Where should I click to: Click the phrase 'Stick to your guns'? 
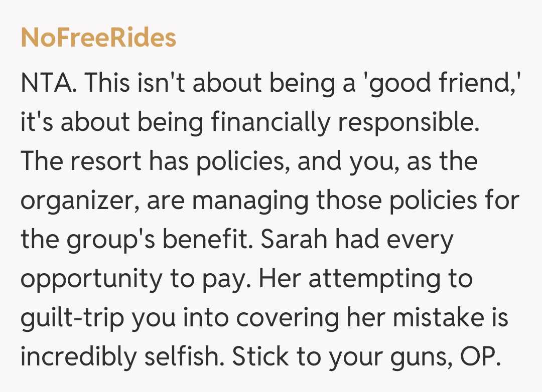(x=336, y=357)
